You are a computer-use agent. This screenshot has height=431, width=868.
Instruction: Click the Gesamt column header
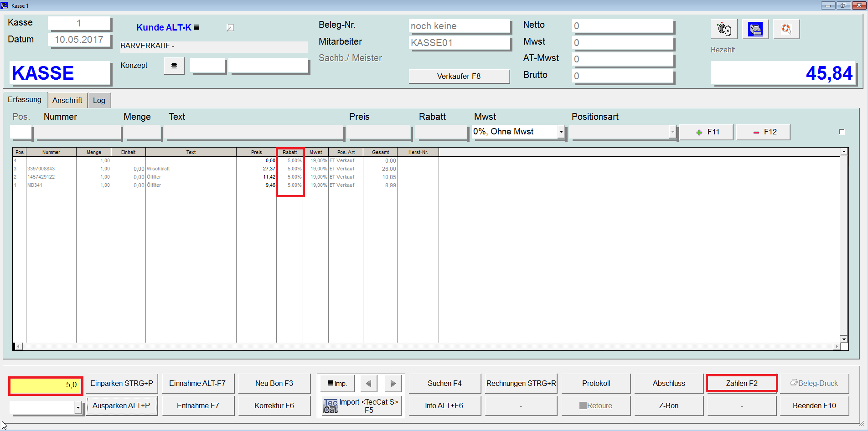(x=380, y=152)
